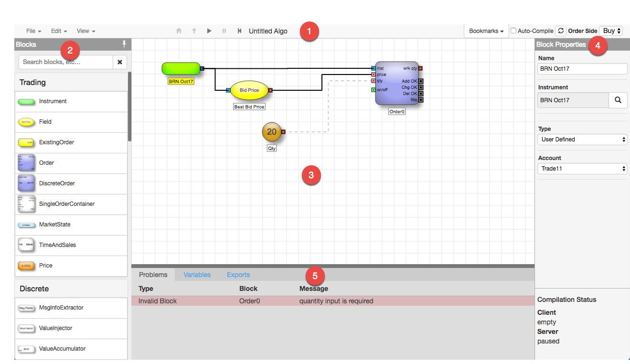Viewport: 630px width, 364px height.
Task: Select the Invalid Block problem row
Action: (333, 301)
